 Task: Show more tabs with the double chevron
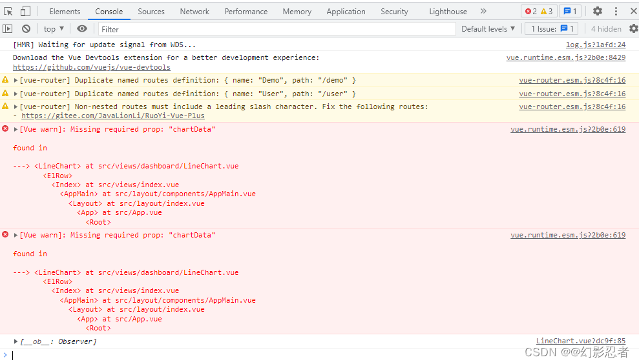pos(483,11)
